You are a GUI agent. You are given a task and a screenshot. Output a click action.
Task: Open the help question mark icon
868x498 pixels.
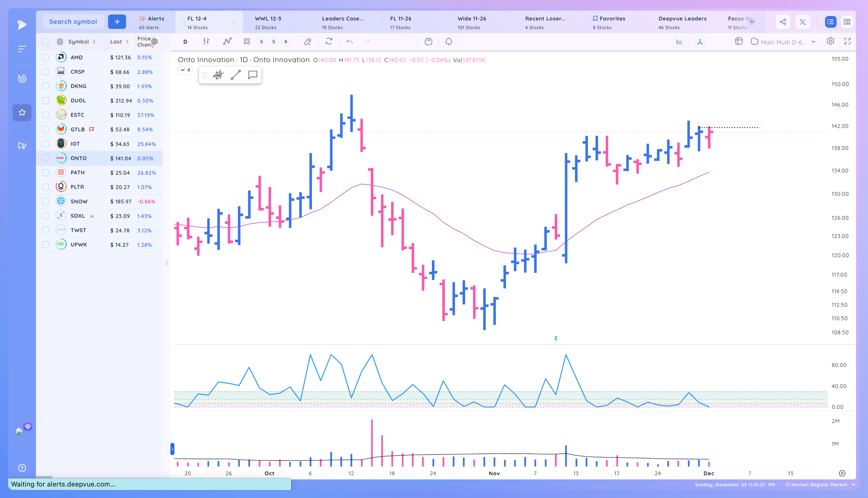click(22, 468)
